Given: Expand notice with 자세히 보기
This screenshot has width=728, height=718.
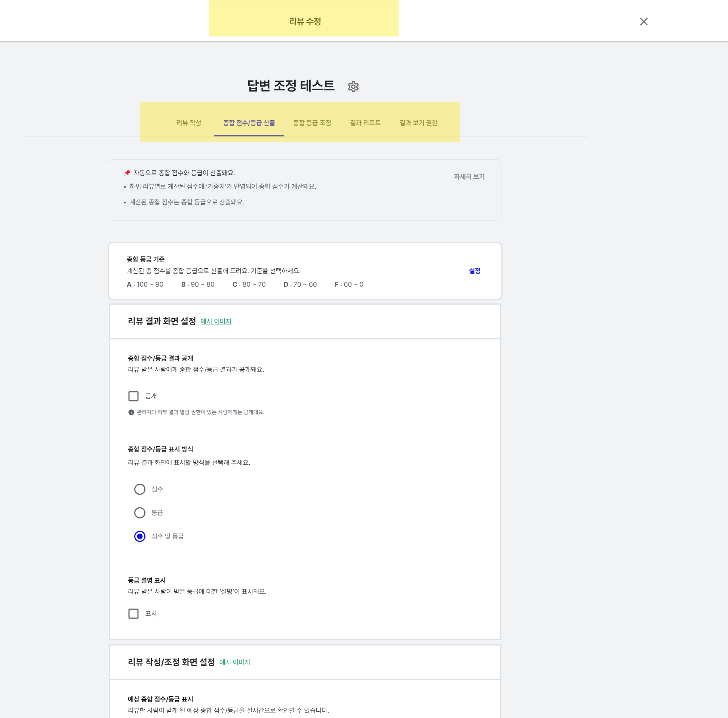Looking at the screenshot, I should coord(469,177).
